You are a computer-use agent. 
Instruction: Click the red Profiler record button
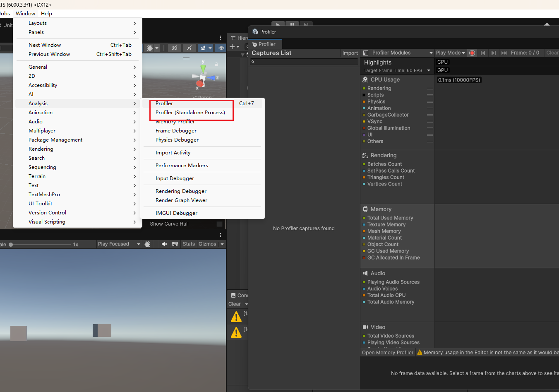point(472,53)
